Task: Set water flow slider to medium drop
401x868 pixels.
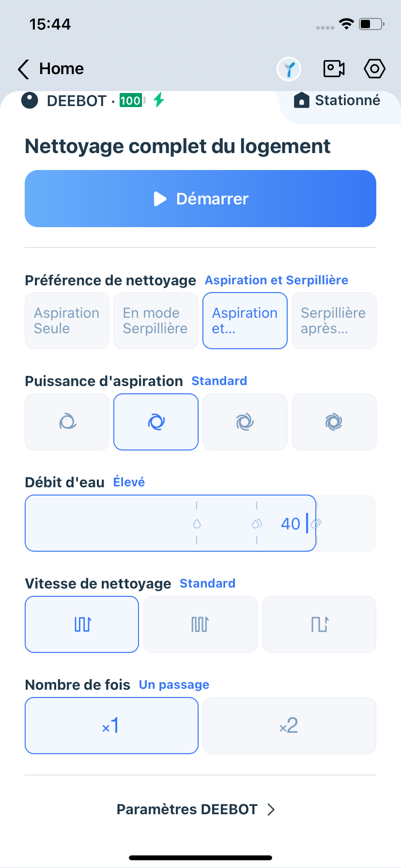Action: [x=257, y=524]
